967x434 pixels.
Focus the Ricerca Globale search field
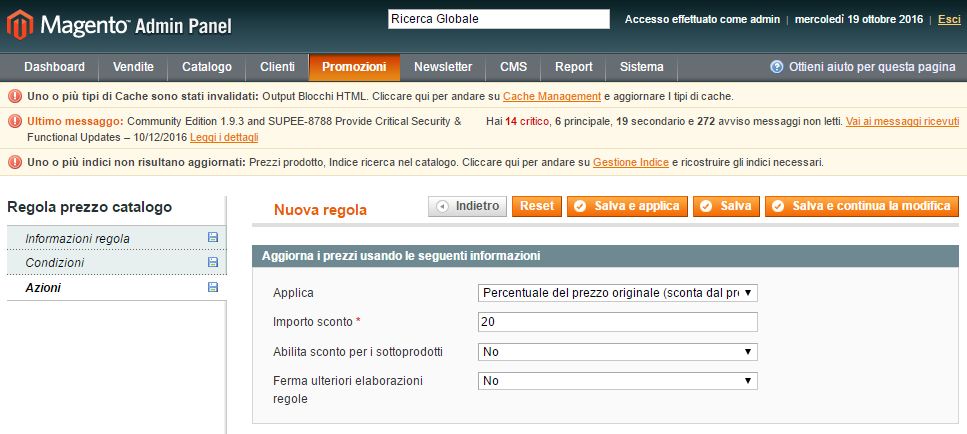[x=499, y=19]
